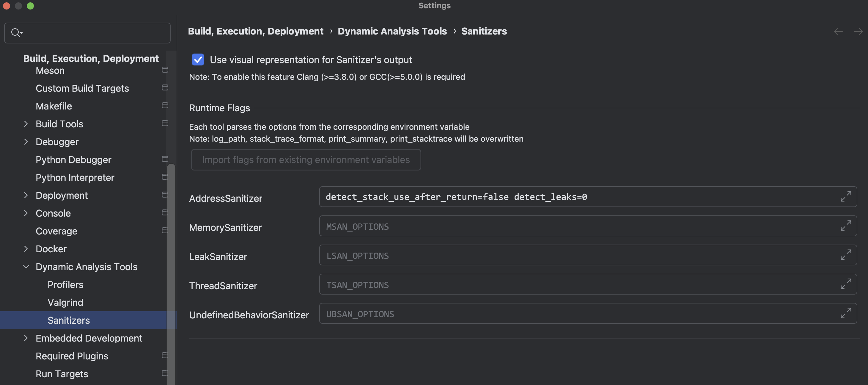Image resolution: width=868 pixels, height=385 pixels.
Task: Click the project-level icon beside Custom Build Targets
Action: [x=165, y=88]
